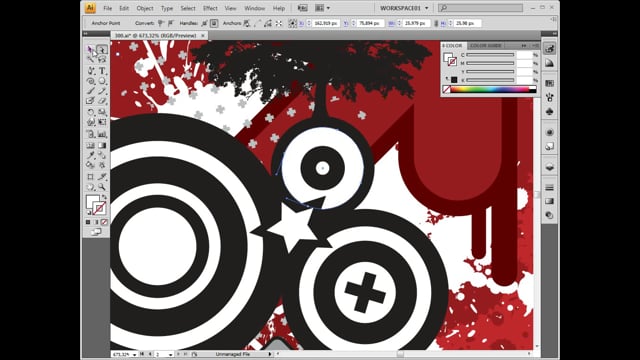Screen dimensions: 640x360
Task: Open the Layers panel from dock
Action: click(550, 167)
